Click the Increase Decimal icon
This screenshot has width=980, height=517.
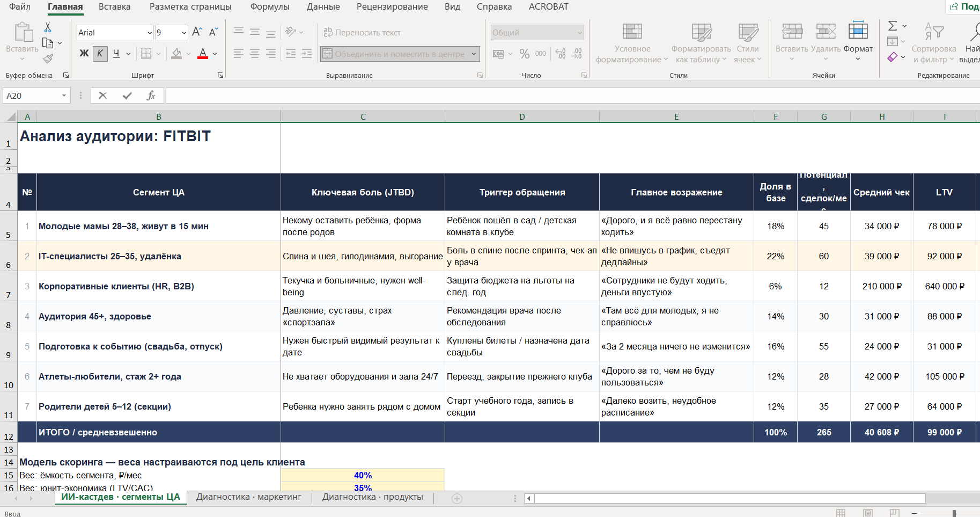coord(561,54)
